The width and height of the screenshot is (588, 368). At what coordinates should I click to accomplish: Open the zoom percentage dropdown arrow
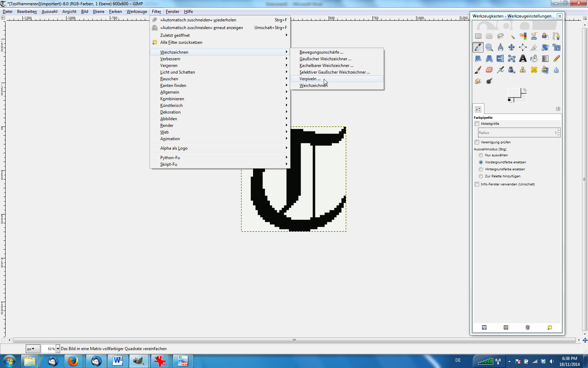pos(58,349)
